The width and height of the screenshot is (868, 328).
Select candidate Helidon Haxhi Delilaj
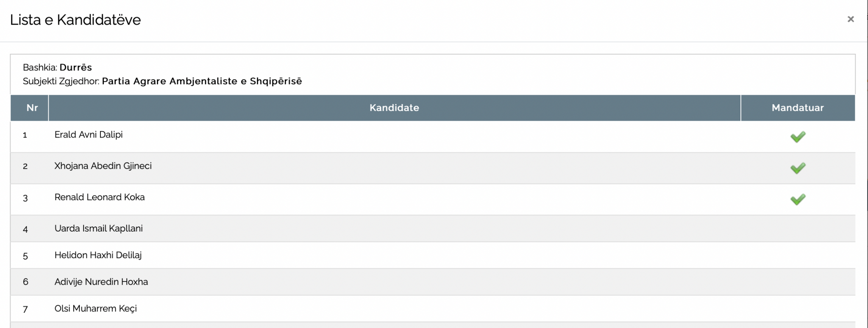[98, 255]
